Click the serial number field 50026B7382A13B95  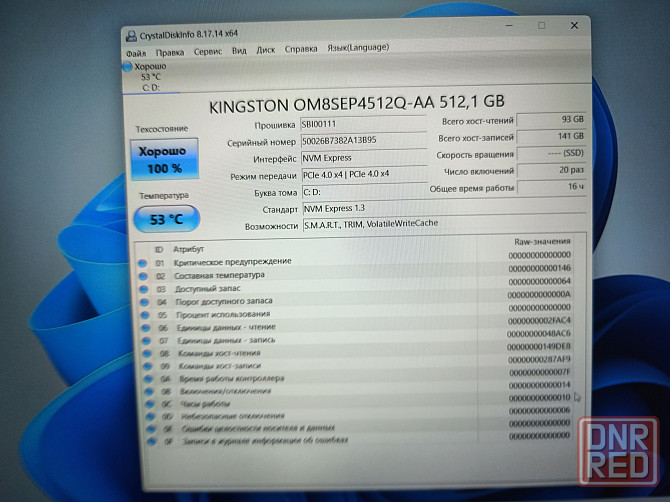pyautogui.click(x=364, y=140)
